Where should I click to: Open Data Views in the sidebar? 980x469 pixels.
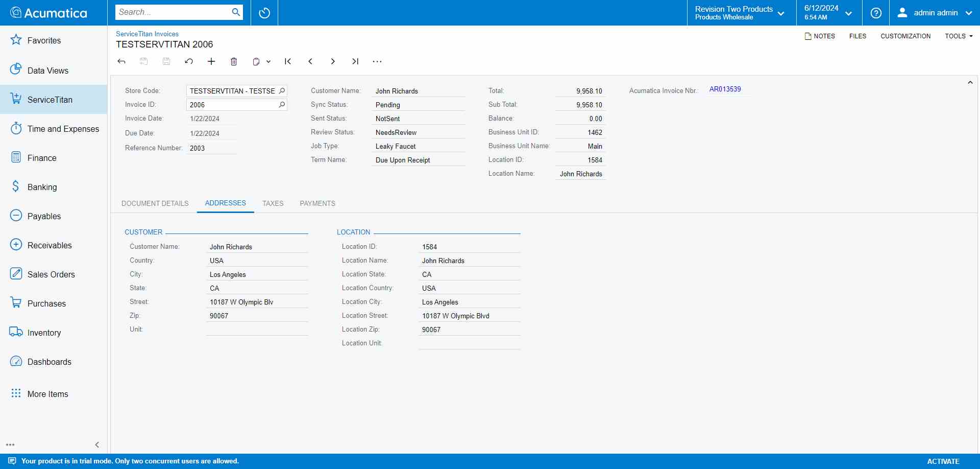(x=54, y=71)
